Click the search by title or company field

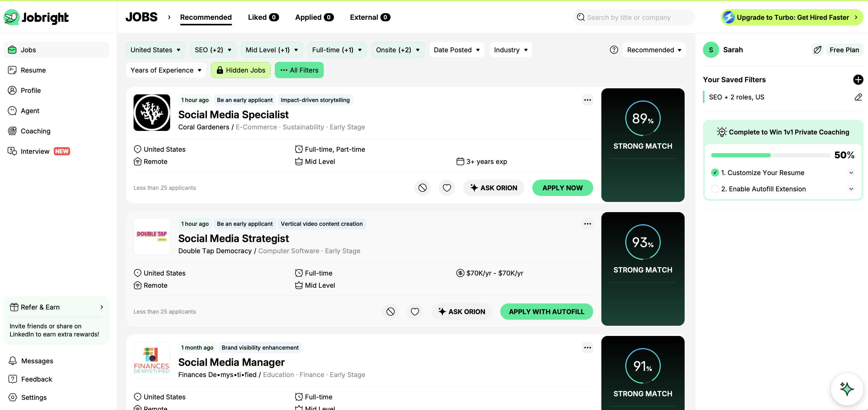(634, 17)
